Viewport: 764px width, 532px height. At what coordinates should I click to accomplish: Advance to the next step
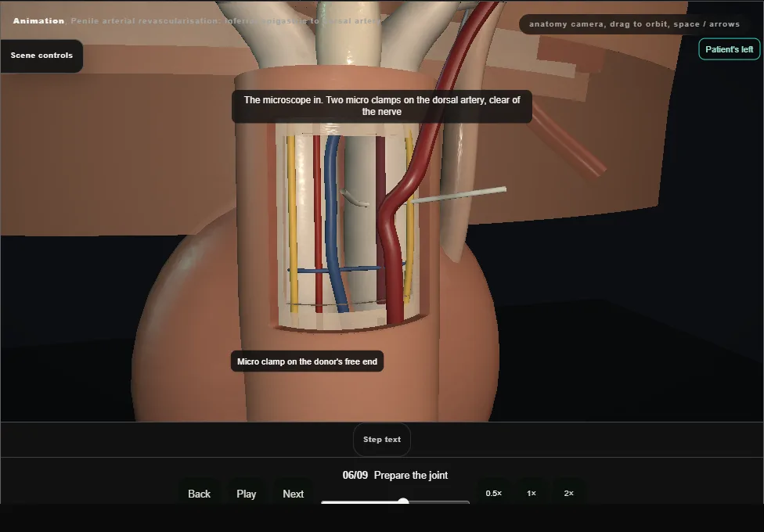[x=294, y=494]
